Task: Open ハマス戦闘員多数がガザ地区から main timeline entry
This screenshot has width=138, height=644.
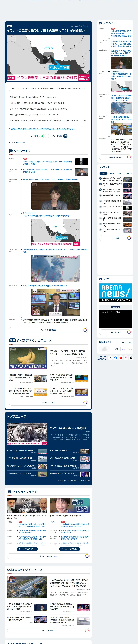Action: (x=55, y=321)
